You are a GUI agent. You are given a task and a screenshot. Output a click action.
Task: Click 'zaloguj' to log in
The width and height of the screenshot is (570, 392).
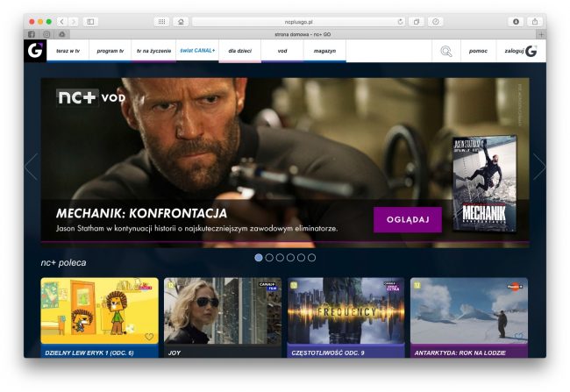pos(521,51)
